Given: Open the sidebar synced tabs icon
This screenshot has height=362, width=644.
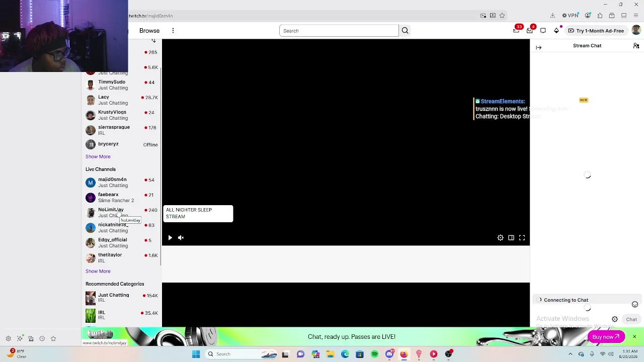Looking at the screenshot, I should 31,338.
